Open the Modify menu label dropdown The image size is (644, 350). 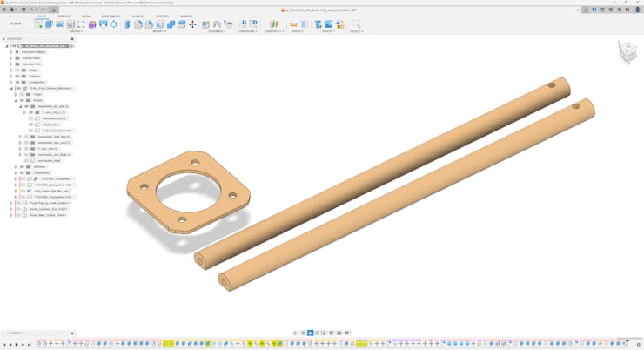(x=160, y=31)
